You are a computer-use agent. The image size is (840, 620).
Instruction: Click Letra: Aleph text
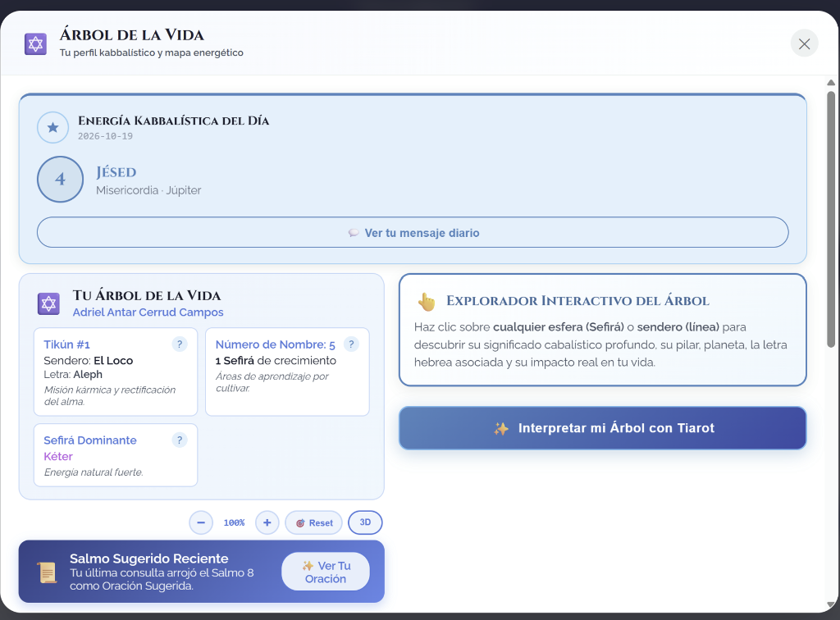(x=73, y=374)
